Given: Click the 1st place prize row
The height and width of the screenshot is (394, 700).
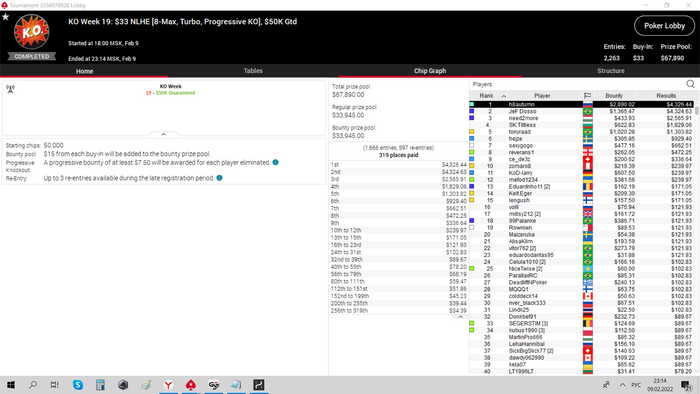Looking at the screenshot, I should (x=398, y=165).
